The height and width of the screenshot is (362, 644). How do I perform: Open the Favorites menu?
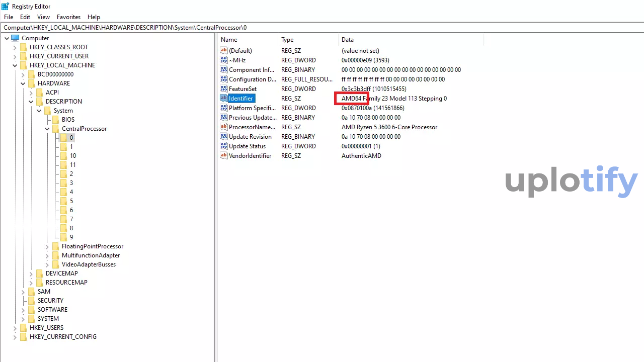click(68, 17)
